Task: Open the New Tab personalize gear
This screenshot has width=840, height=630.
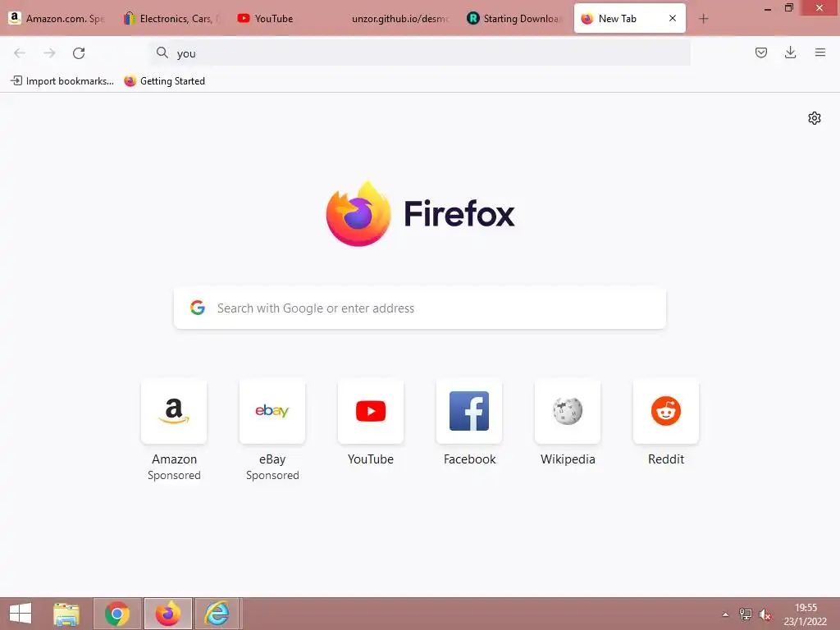Action: coord(815,118)
